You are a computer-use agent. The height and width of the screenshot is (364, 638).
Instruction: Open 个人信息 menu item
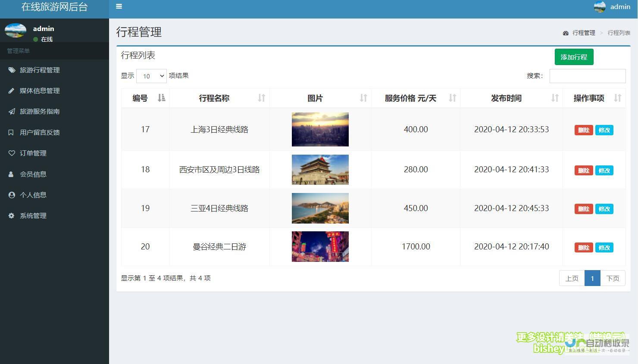pyautogui.click(x=54, y=195)
